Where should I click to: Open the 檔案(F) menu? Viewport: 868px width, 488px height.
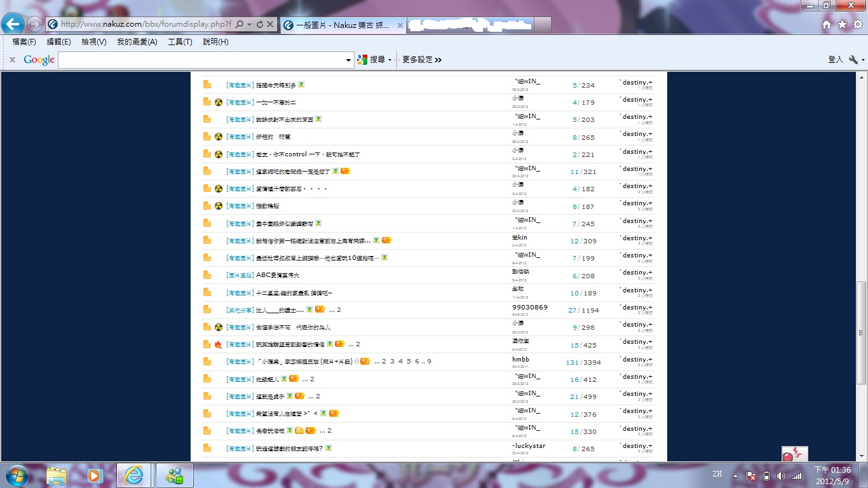(24, 42)
